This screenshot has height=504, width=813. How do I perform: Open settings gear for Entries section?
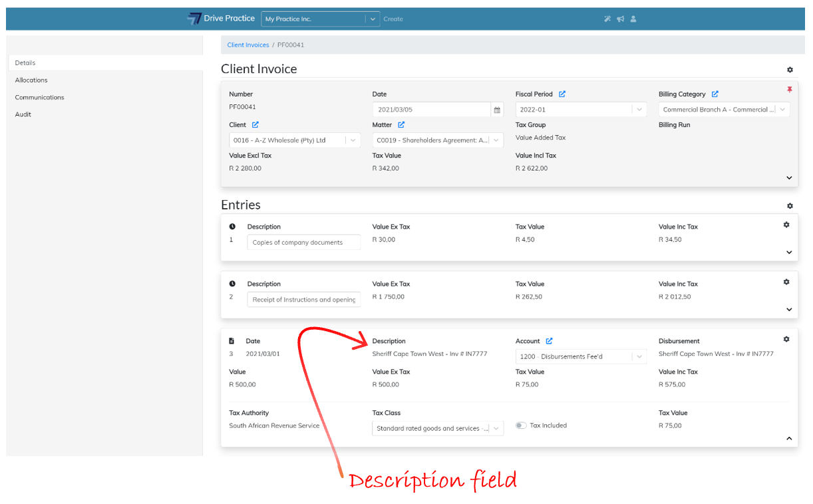click(790, 206)
